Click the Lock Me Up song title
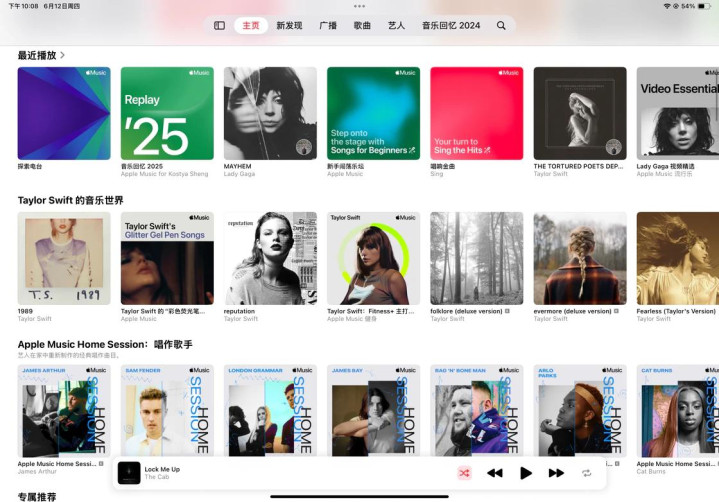 162,469
